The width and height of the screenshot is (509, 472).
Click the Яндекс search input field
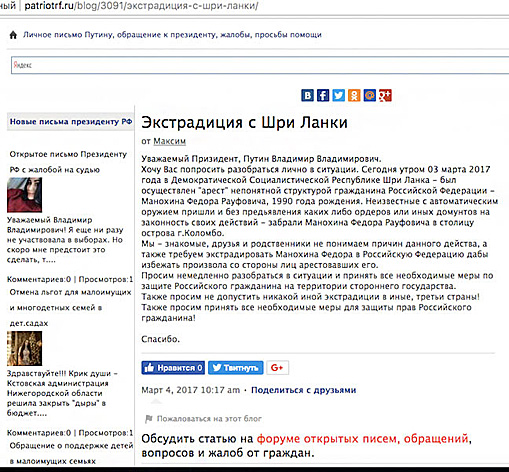coord(260,65)
